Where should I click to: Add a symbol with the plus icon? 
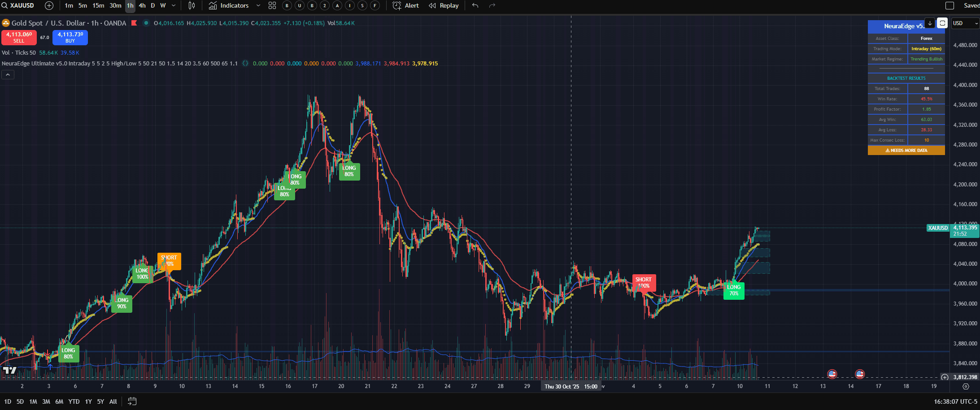[48, 5]
